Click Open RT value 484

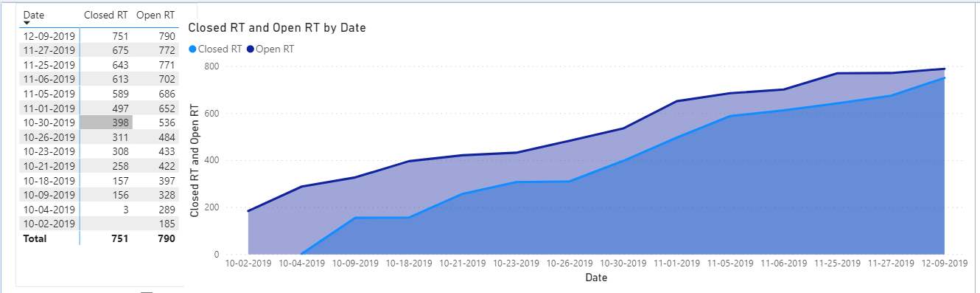(x=167, y=137)
